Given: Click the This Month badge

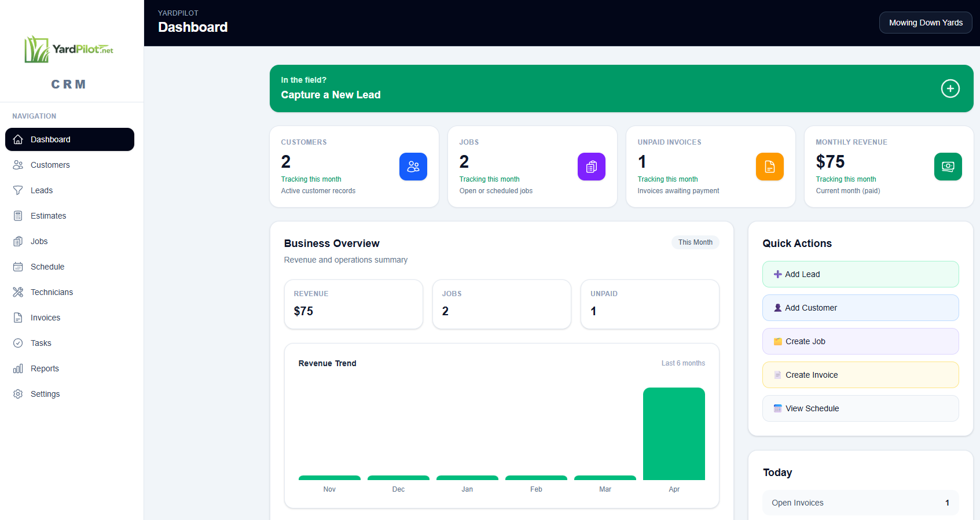Looking at the screenshot, I should [695, 242].
